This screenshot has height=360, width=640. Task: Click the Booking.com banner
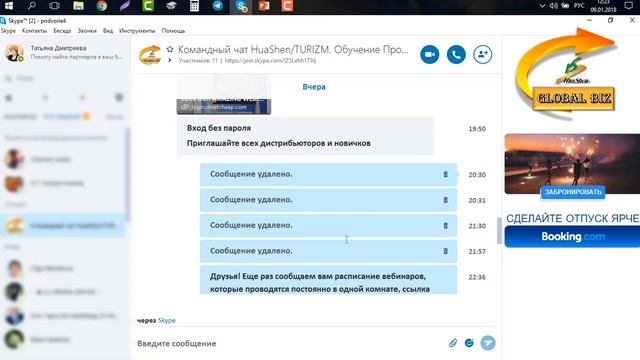point(572,236)
